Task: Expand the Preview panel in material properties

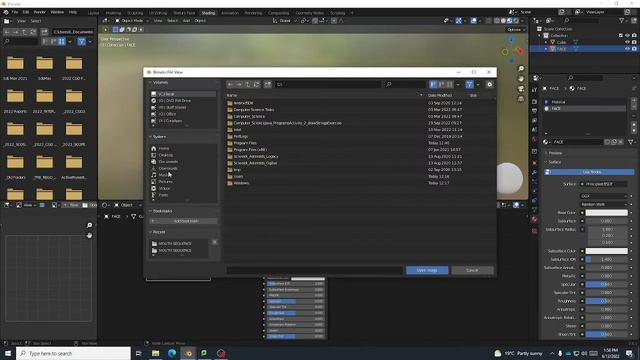Action: tap(555, 153)
